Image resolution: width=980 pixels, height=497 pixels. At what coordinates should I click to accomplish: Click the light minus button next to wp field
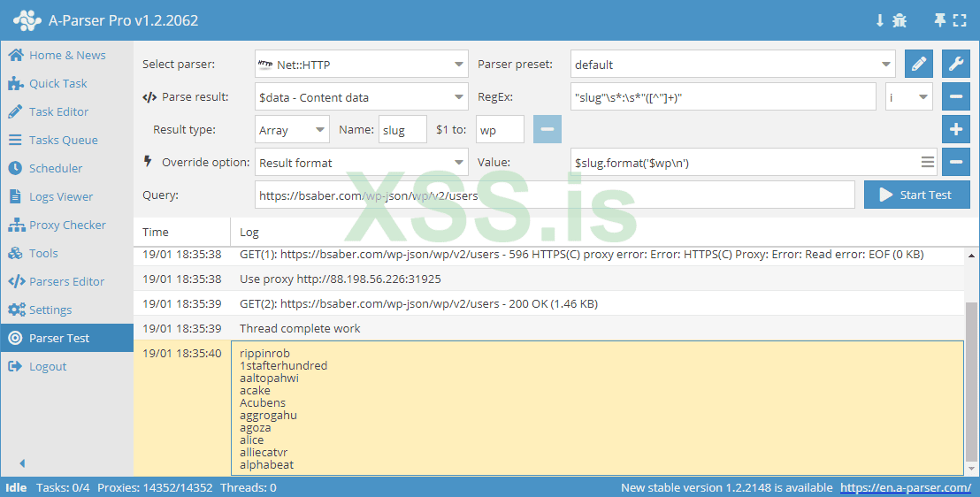point(547,129)
